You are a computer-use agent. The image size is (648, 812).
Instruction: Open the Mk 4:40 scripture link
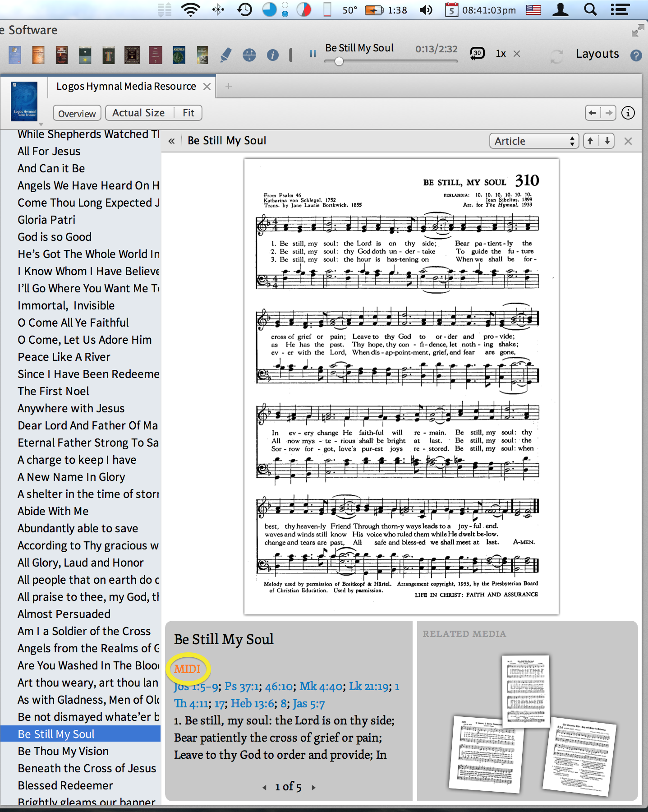tap(321, 687)
